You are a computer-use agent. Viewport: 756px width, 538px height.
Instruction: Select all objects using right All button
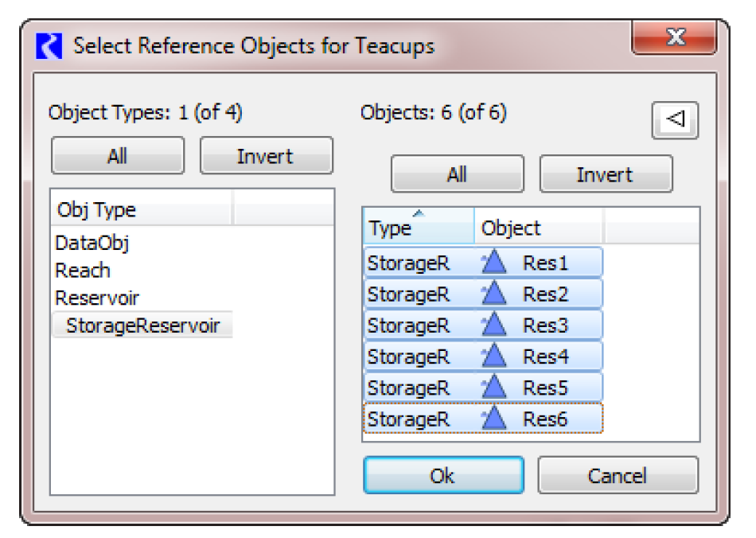click(457, 174)
